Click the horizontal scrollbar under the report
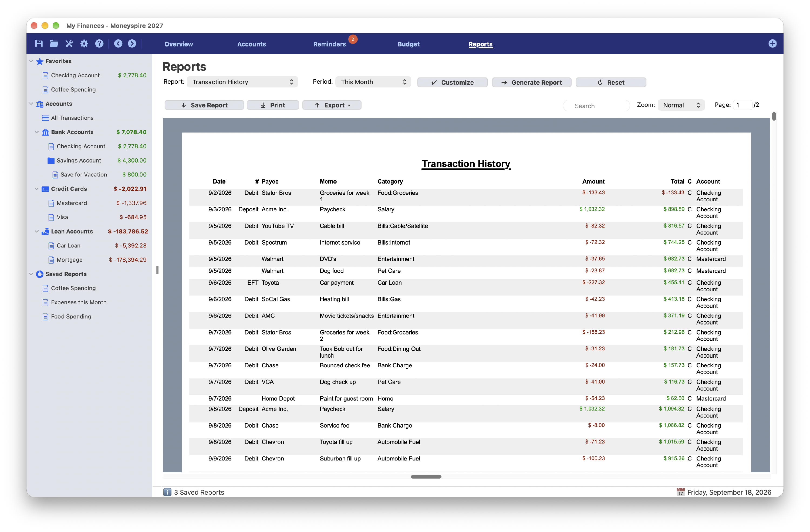This screenshot has height=532, width=810. point(426,477)
